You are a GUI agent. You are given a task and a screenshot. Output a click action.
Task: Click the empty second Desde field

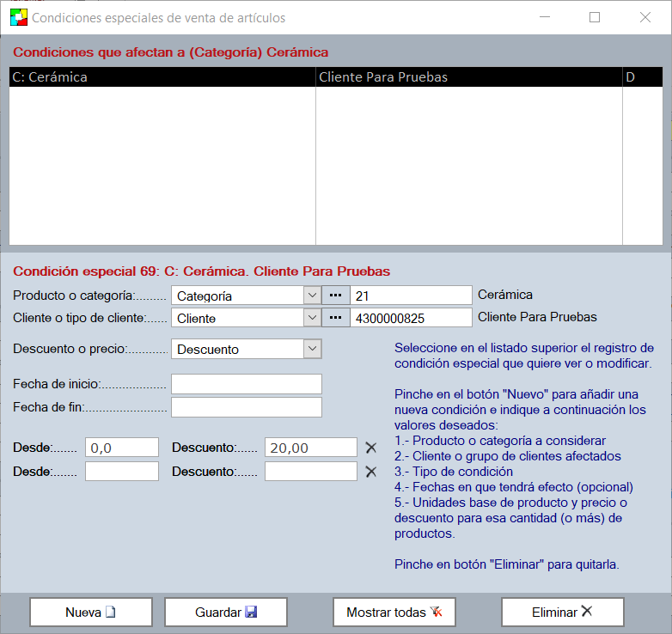tap(121, 472)
